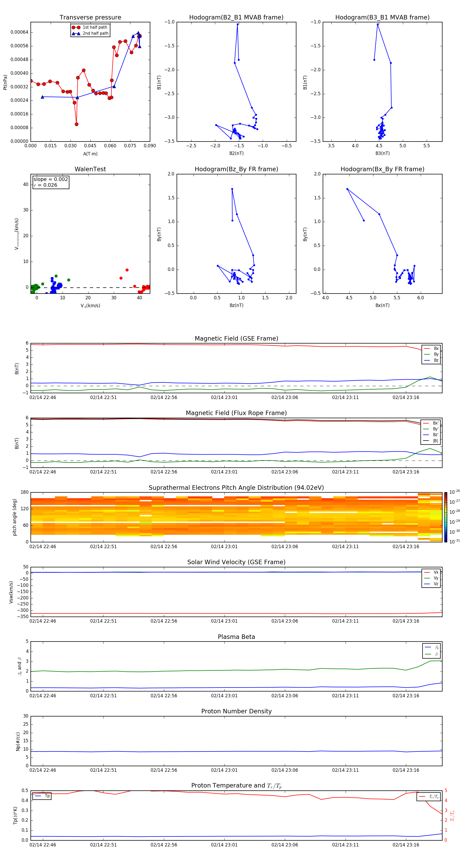Click the 'A(T·m)' x-axis label
The image size is (473, 868).
point(90,154)
